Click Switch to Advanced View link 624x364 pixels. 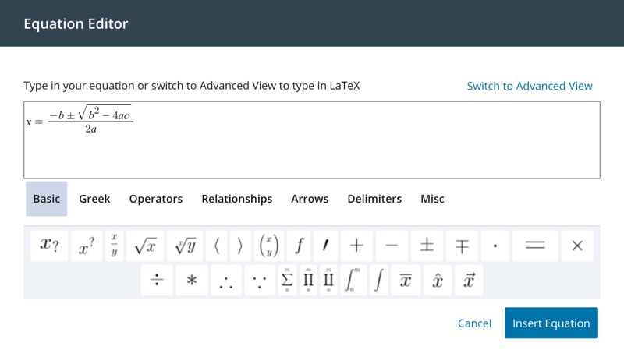530,86
